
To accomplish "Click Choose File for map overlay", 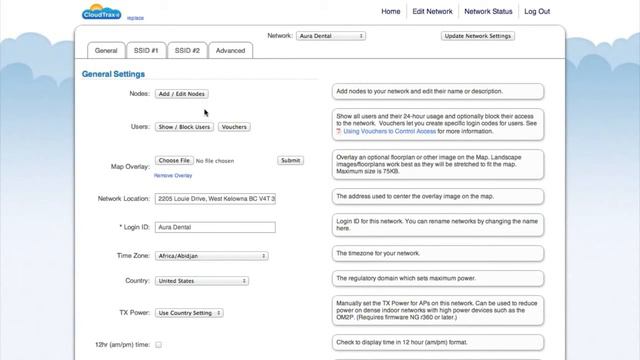I will (174, 160).
